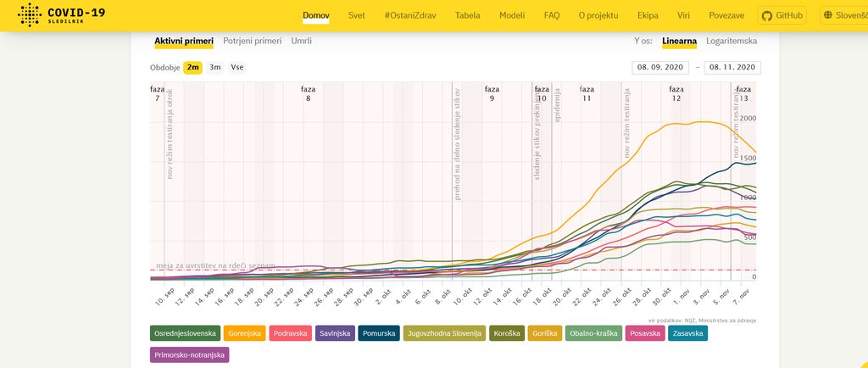
Task: Toggle the Gorenjska region legend
Action: (244, 334)
